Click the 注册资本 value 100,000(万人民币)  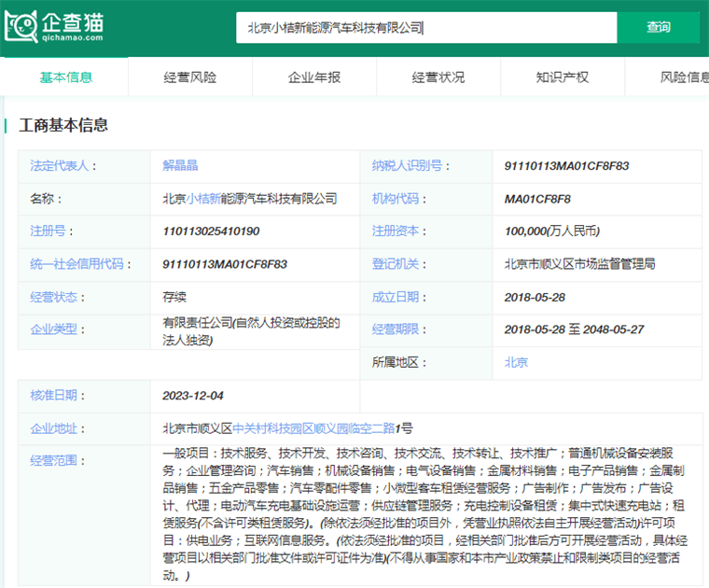pos(551,231)
